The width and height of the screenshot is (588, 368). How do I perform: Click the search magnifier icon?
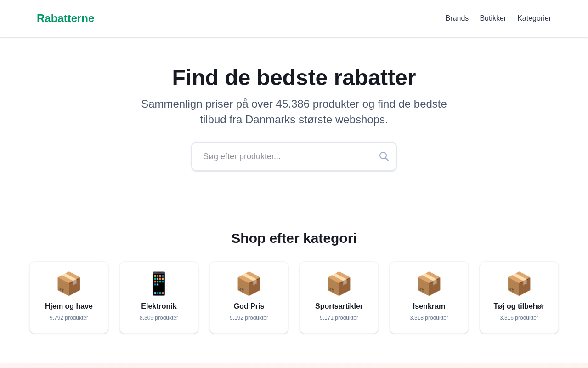(x=384, y=156)
